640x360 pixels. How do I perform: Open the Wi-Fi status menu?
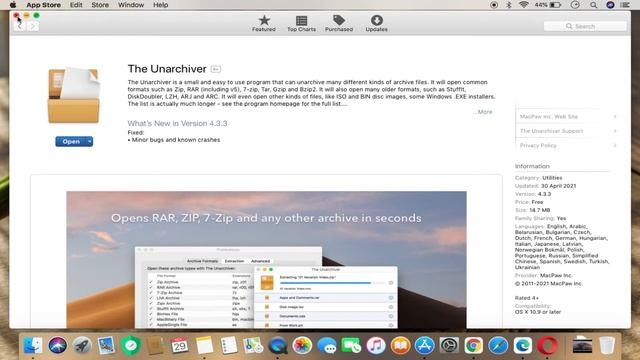click(524, 5)
